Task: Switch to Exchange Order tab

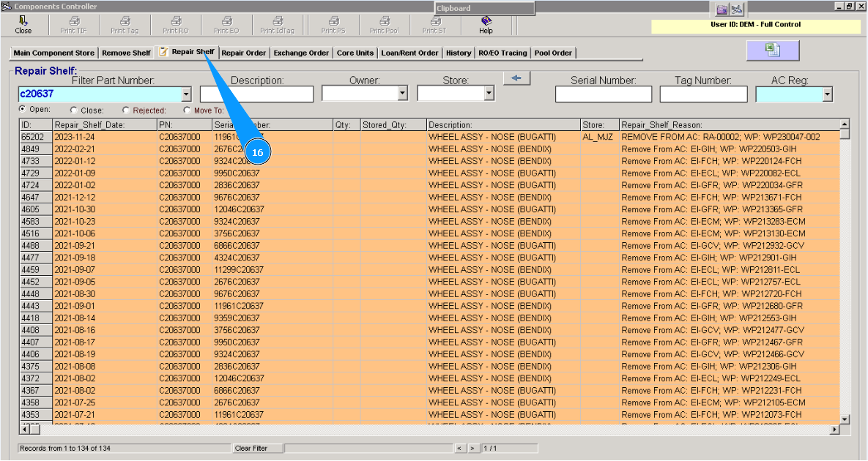Action: coord(301,53)
